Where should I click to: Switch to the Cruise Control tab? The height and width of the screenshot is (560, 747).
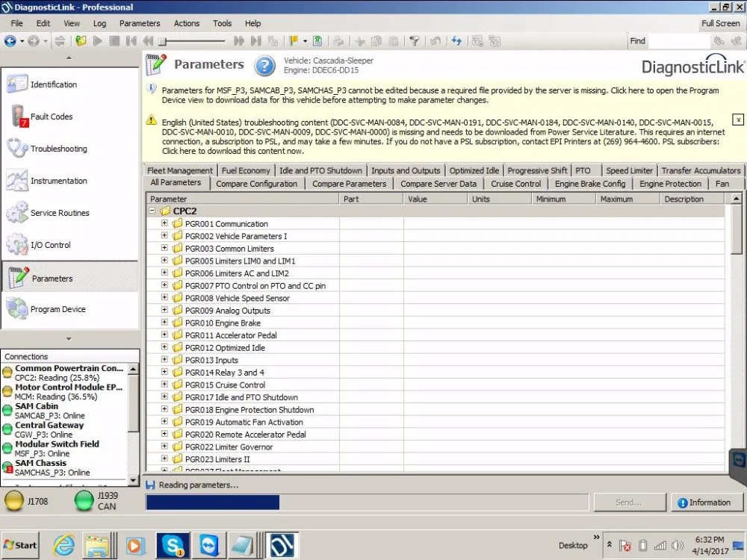pyautogui.click(x=515, y=183)
